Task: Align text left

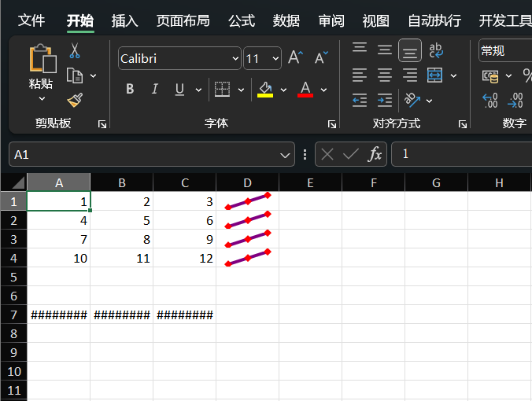Action: [x=360, y=75]
